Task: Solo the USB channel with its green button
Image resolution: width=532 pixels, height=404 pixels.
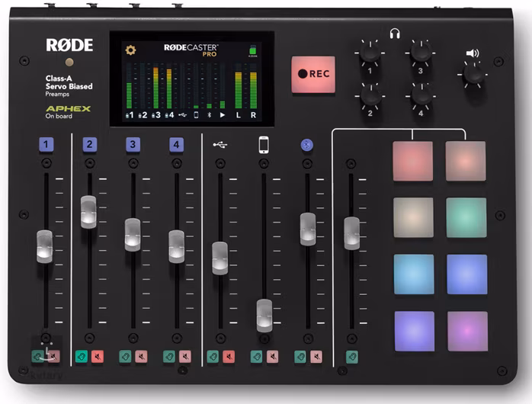Action: [x=213, y=357]
